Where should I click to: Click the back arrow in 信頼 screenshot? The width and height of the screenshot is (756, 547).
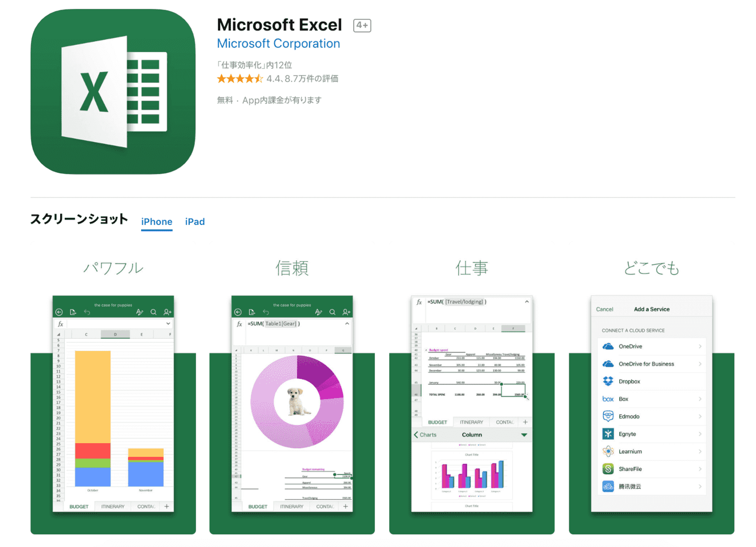pos(238,312)
